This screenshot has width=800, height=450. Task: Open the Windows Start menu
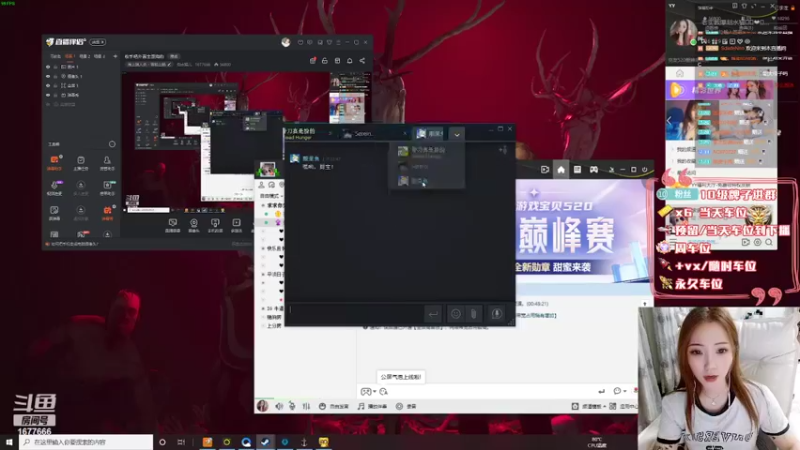click(9, 442)
